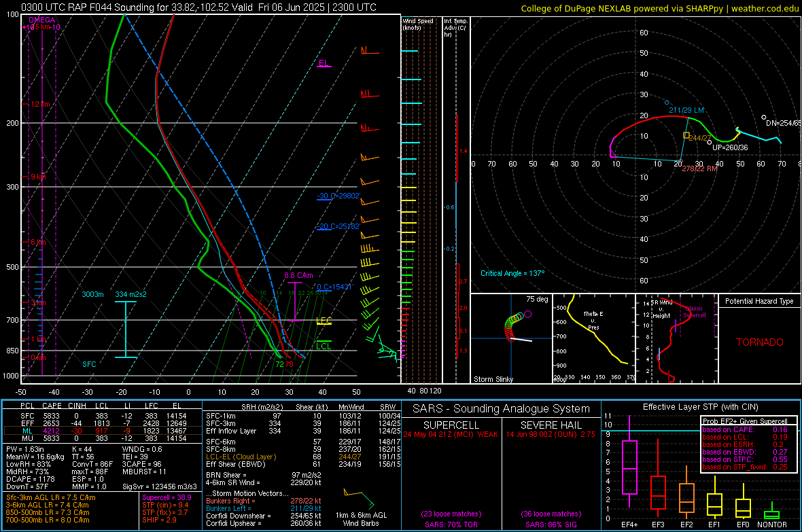Click the SFC-1km SRH row label
The height and width of the screenshot is (532, 802).
[x=221, y=416]
